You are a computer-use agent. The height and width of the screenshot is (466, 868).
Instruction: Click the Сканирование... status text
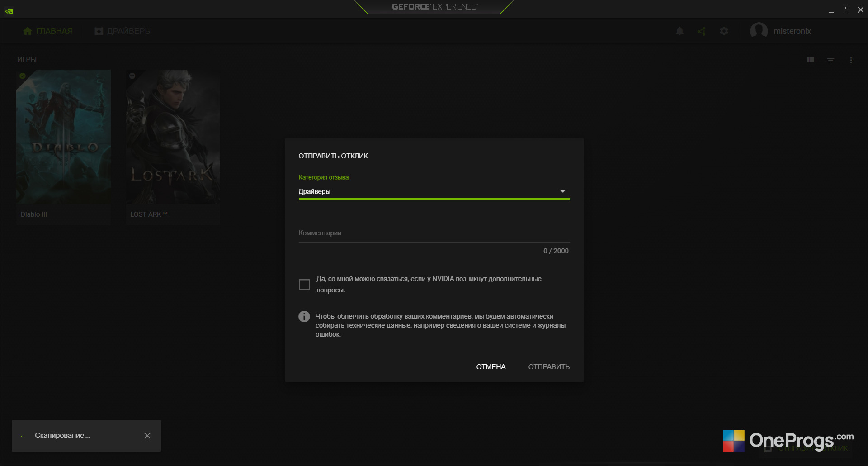[x=62, y=436]
